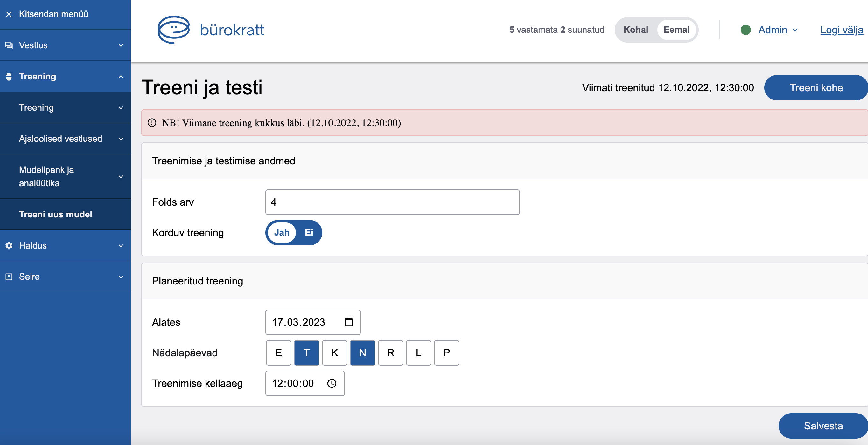Click the Logi välja link
The height and width of the screenshot is (445, 868).
click(x=841, y=30)
